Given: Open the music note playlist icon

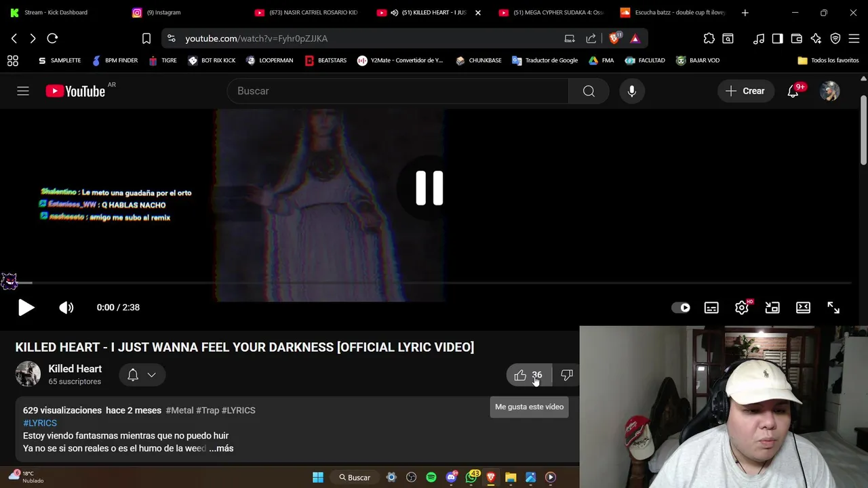Looking at the screenshot, I should pos(759,39).
